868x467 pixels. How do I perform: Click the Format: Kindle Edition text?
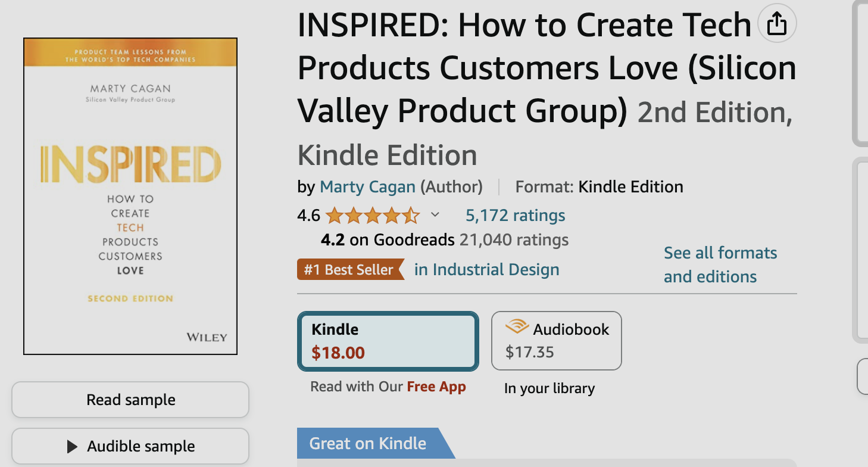click(x=599, y=187)
